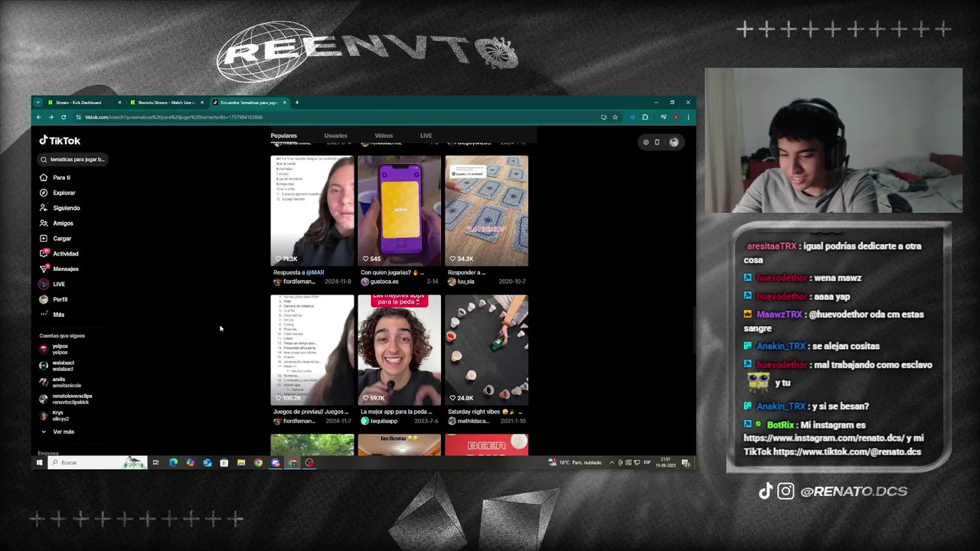Open followed account renatoloversclips

click(67, 399)
